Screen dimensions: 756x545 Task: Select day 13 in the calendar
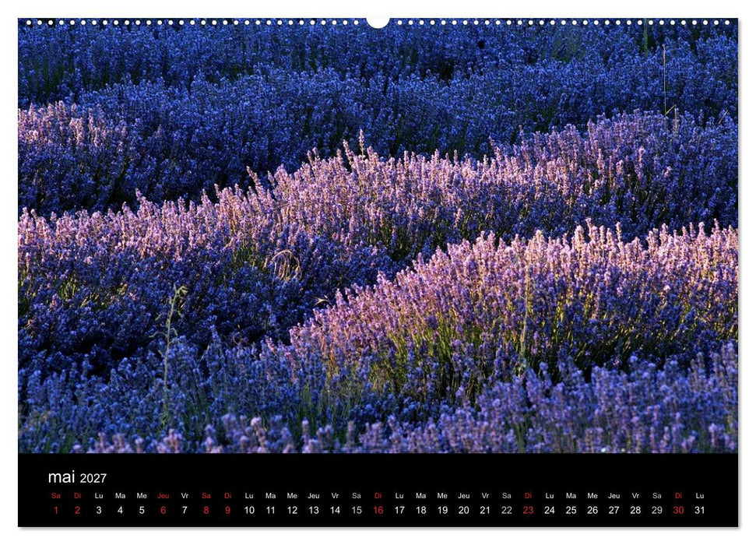click(314, 510)
